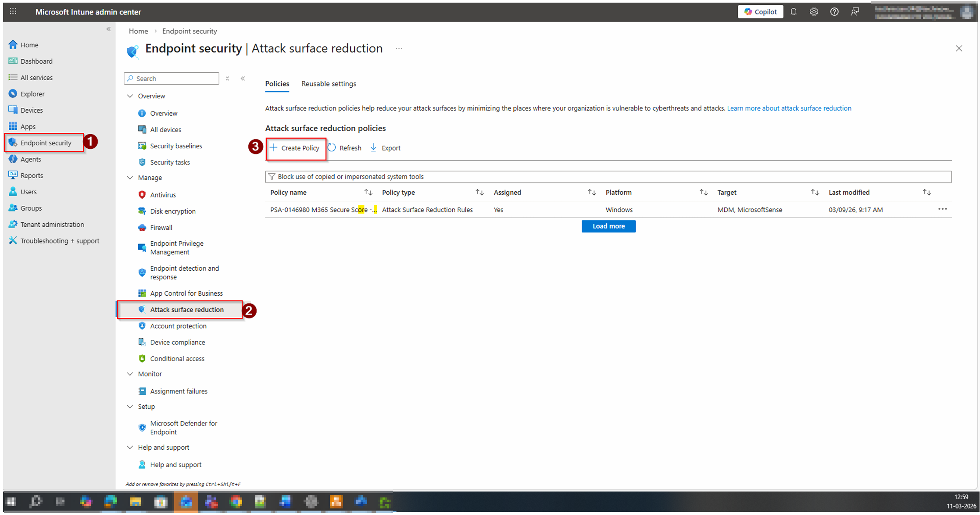Open the help question mark icon
Screen dimensions: 980x515
(x=834, y=12)
